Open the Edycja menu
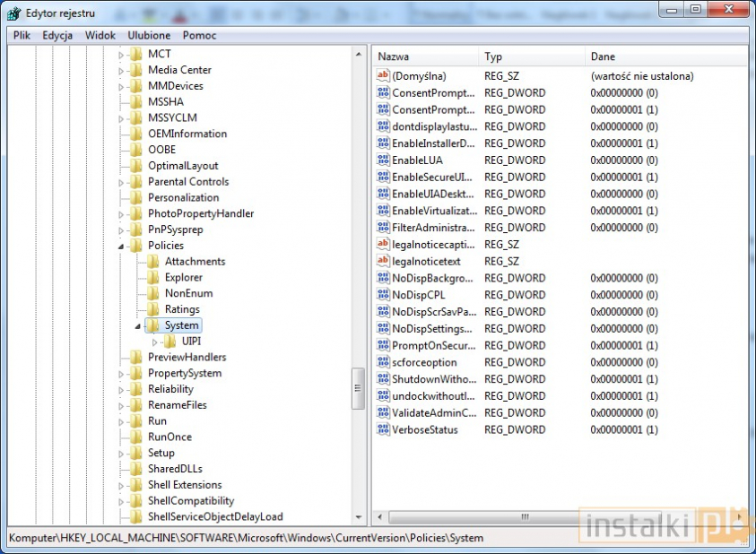 57,35
